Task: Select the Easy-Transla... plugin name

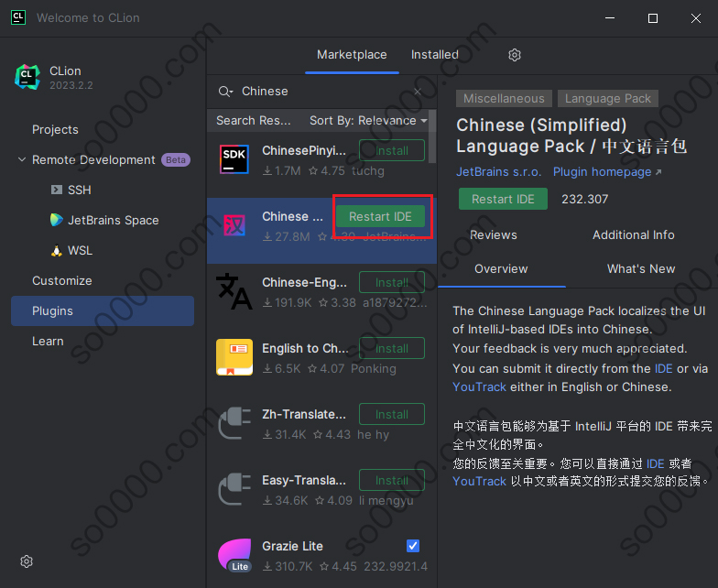Action: pyautogui.click(x=304, y=480)
